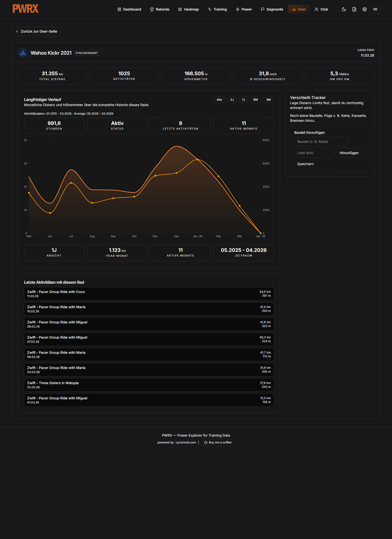The width and height of the screenshot is (392, 539).
Task: Click the flag icon next to Segmente
Action: coord(262,9)
